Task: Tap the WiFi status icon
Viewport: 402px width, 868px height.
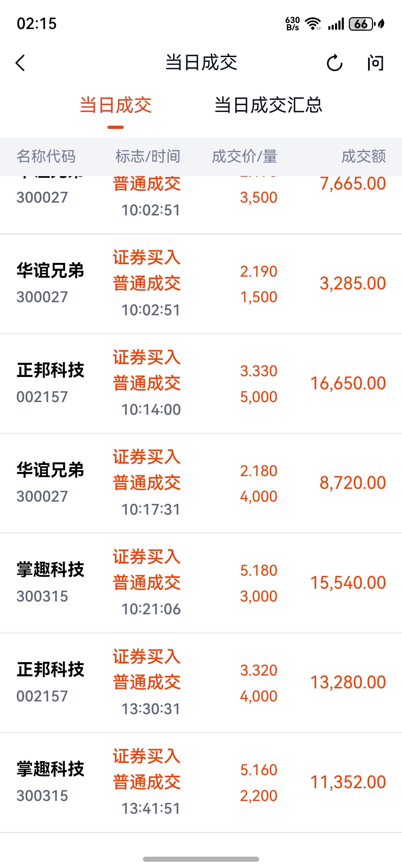Action: click(x=313, y=24)
